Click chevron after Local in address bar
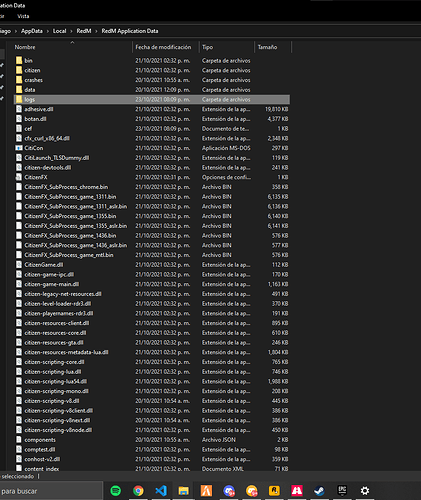 (71, 31)
